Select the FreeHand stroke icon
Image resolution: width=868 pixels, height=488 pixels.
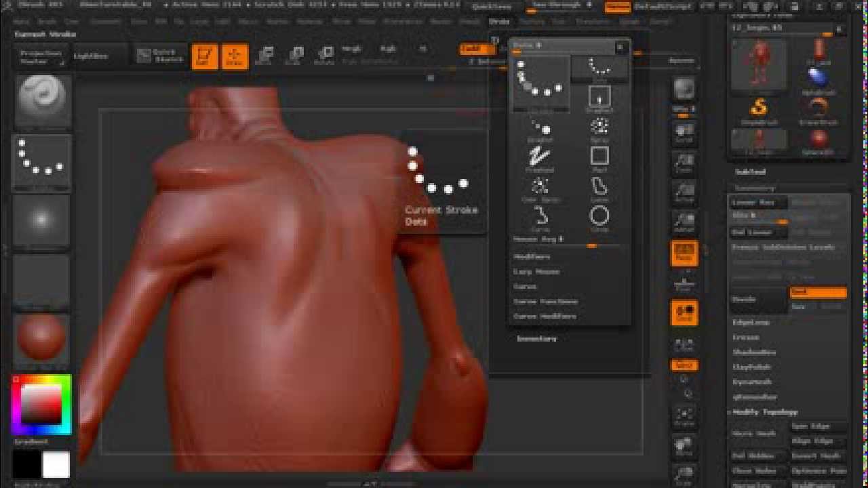pos(540,159)
